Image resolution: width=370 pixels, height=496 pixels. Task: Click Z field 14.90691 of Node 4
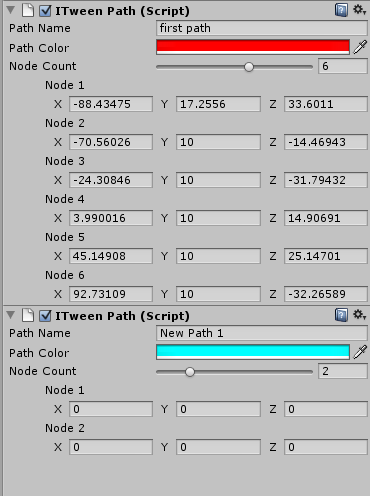326,218
